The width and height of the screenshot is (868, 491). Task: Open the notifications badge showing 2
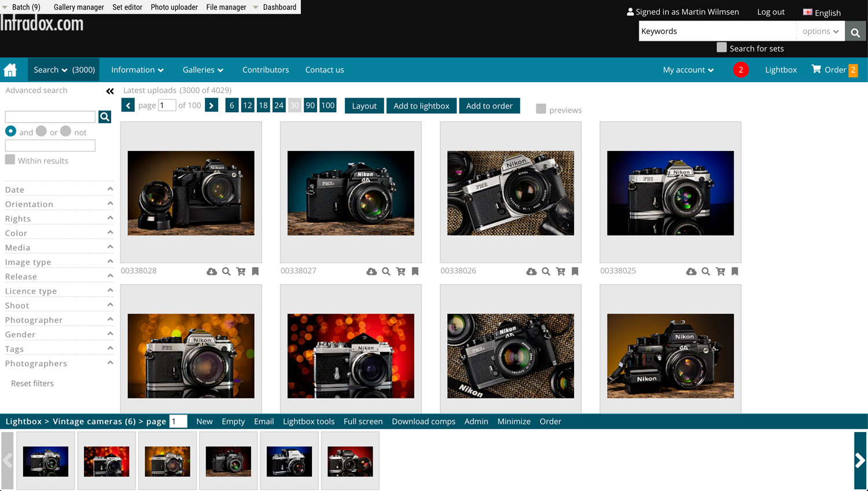(x=741, y=70)
